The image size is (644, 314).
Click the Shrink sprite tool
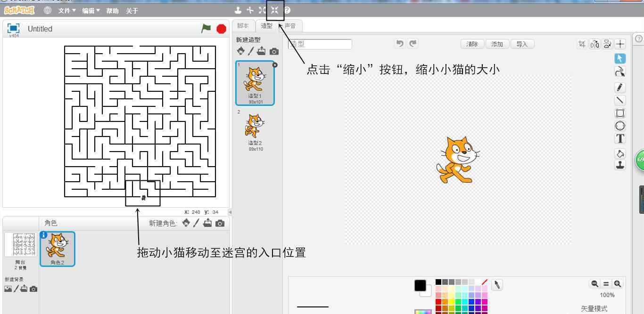pyautogui.click(x=274, y=10)
